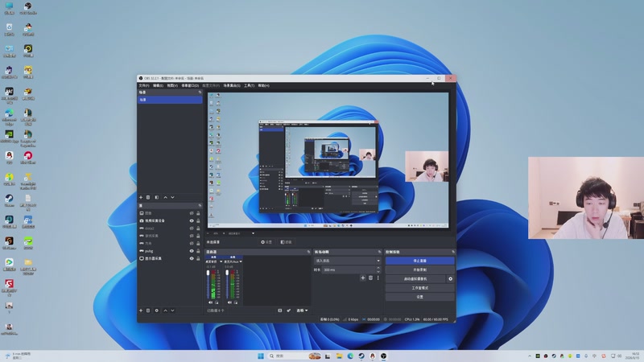The image size is (644, 362).
Task: Open the 麦克风/Aux channel dropdown arrow
Action: (241, 261)
